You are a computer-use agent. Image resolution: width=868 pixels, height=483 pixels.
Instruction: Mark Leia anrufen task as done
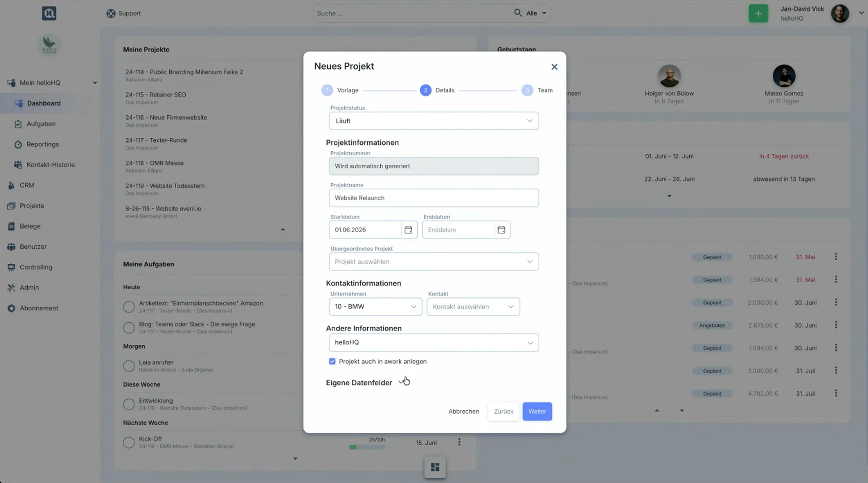pos(129,366)
